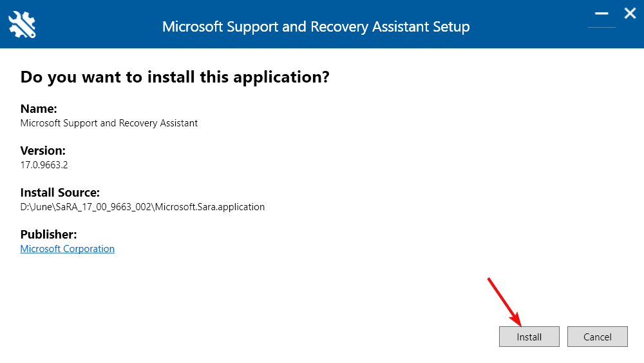Click the Microsoft.Sara.application file name text
Image resolution: width=644 pixels, height=363 pixels.
click(210, 207)
